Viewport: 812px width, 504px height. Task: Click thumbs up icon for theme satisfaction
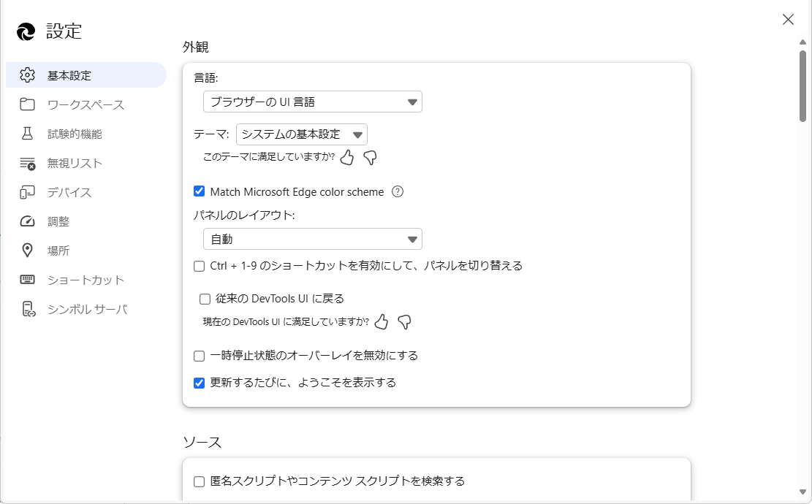[347, 157]
